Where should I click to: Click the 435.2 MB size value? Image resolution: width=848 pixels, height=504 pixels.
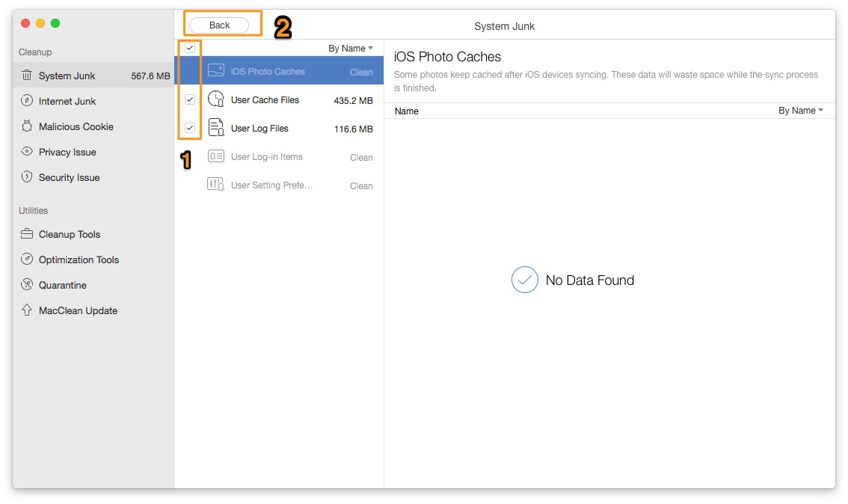[353, 101]
